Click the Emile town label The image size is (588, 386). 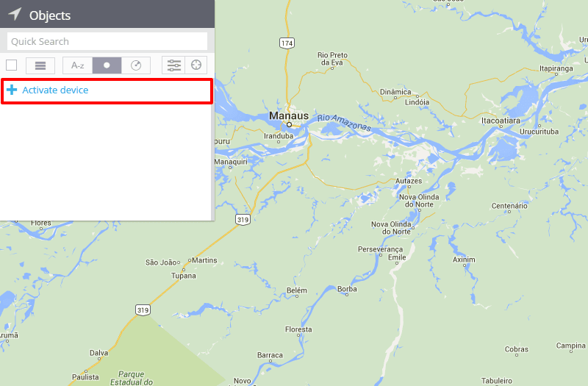(397, 257)
